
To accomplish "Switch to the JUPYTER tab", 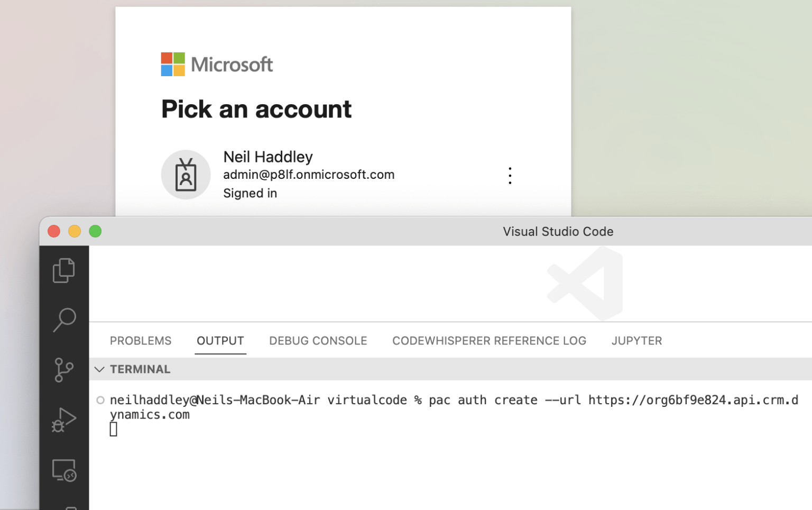I will coord(636,341).
